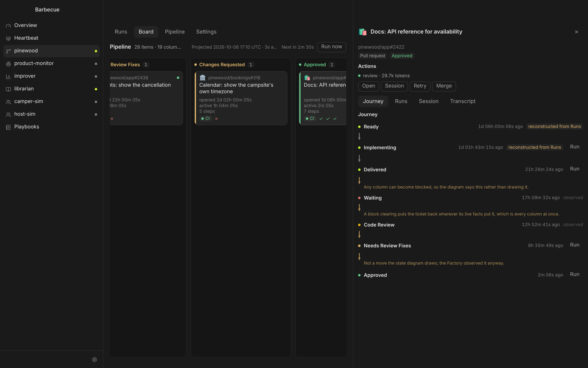Click the product-monitor radar icon

tap(8, 64)
